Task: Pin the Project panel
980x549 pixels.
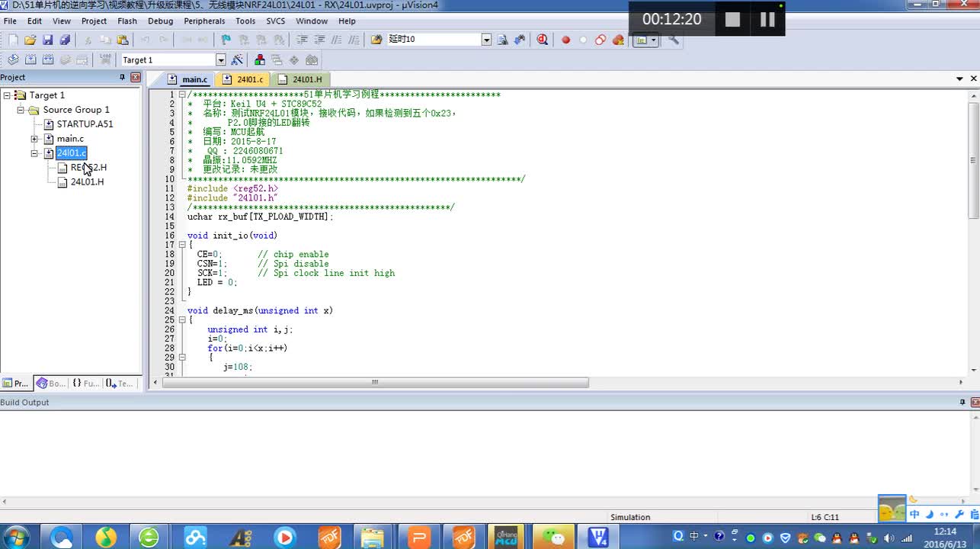Action: pyautogui.click(x=122, y=77)
